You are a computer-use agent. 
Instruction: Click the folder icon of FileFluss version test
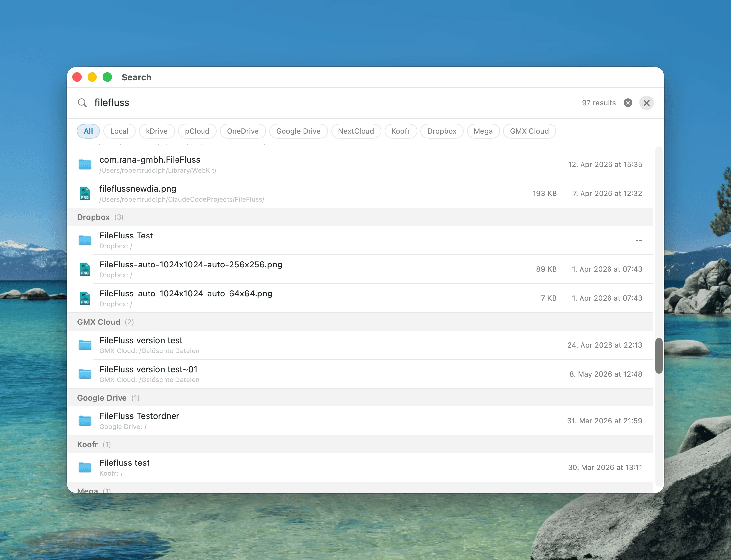tap(85, 345)
